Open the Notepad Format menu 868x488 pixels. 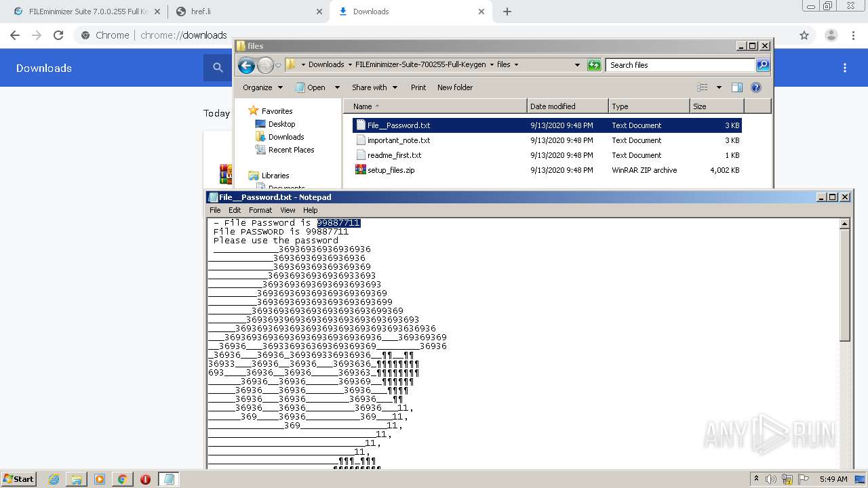(x=260, y=210)
